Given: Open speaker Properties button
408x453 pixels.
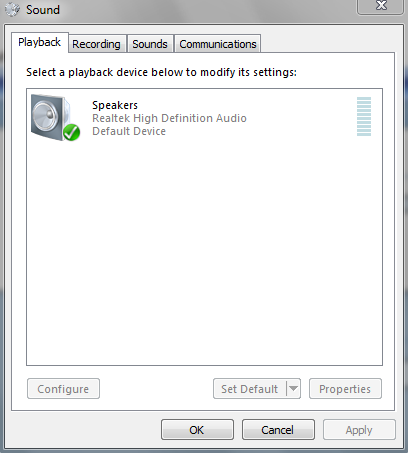Looking at the screenshot, I should [x=345, y=389].
